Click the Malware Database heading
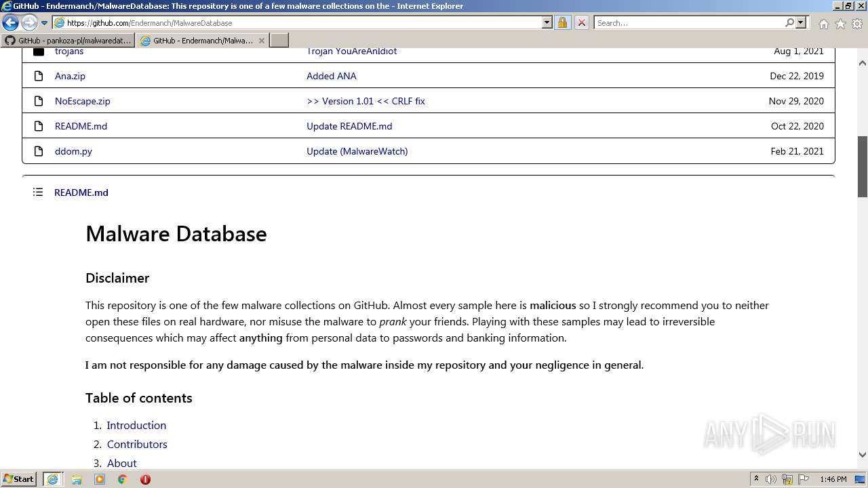868x488 pixels. point(176,234)
